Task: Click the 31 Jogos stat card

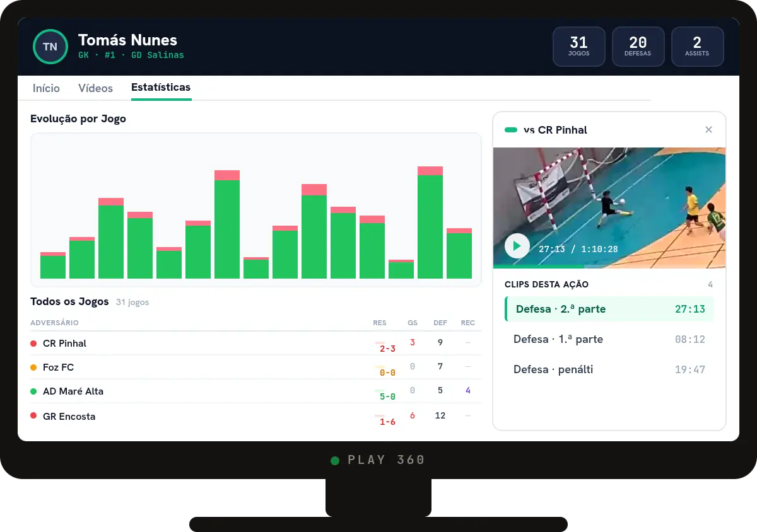Action: pos(578,47)
